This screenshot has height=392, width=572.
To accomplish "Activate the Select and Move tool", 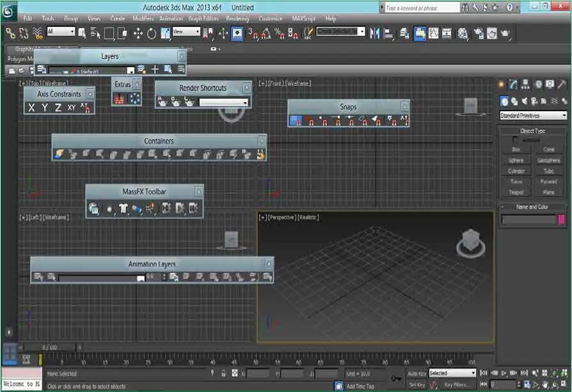I will pyautogui.click(x=138, y=33).
